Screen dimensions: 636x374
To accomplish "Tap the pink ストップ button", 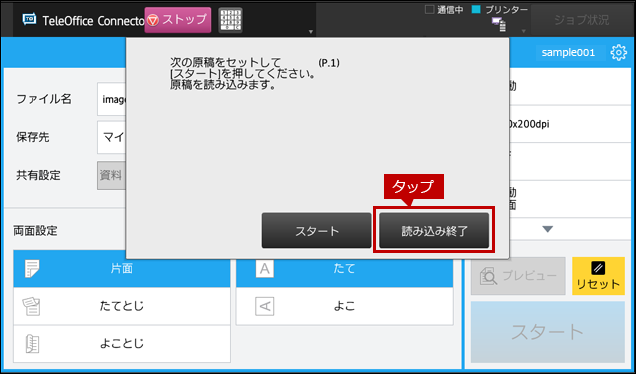I will [x=178, y=20].
